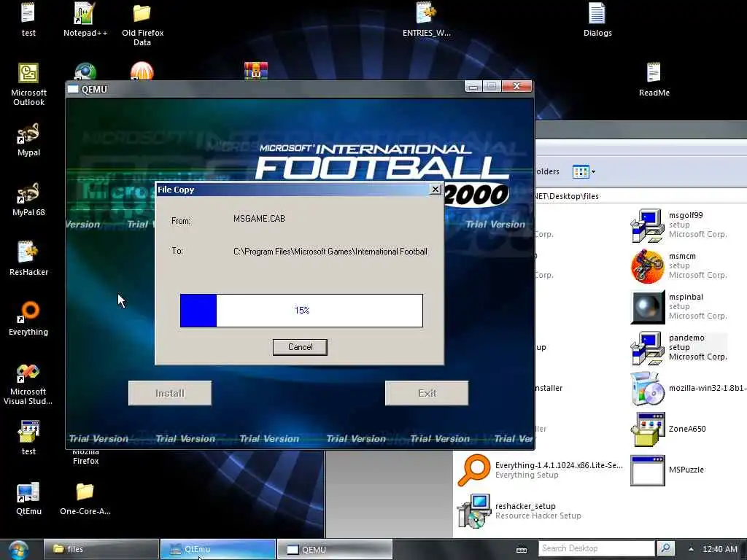Select the msmcm setup file in files window
Screen dimensions: 747x560
pyautogui.click(x=680, y=266)
